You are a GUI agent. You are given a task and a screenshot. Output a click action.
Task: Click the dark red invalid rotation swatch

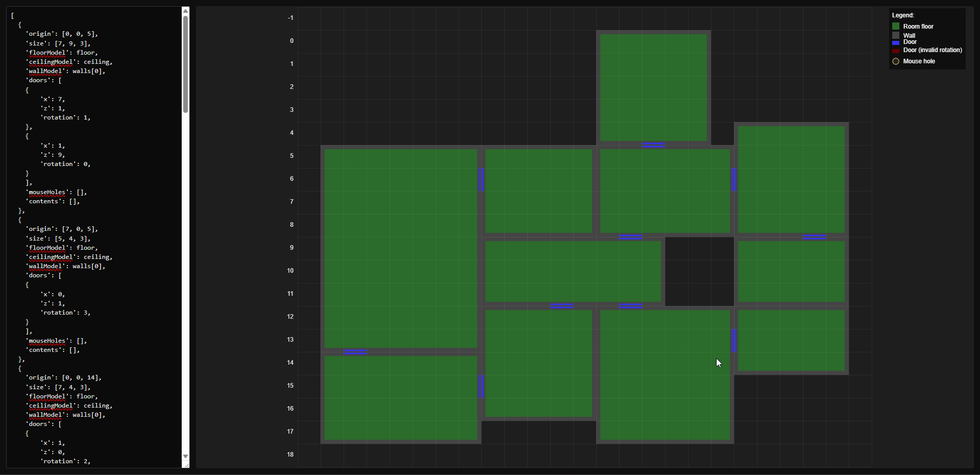coord(895,51)
